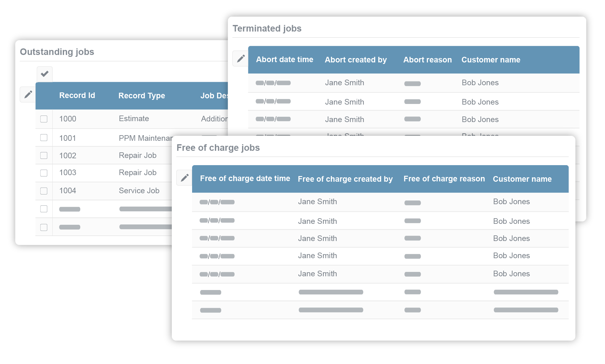Click the pencil icon beside Free of charge table
This screenshot has width=605, height=364.
click(185, 178)
